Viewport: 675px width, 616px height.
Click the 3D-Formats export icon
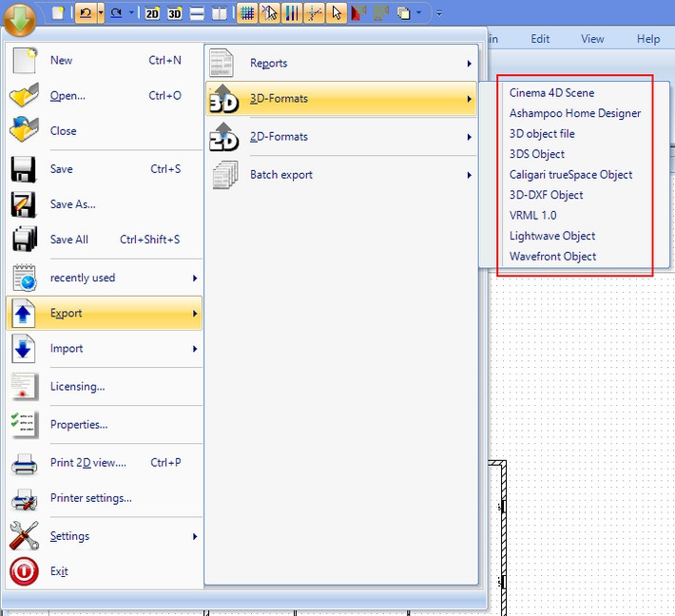point(223,99)
